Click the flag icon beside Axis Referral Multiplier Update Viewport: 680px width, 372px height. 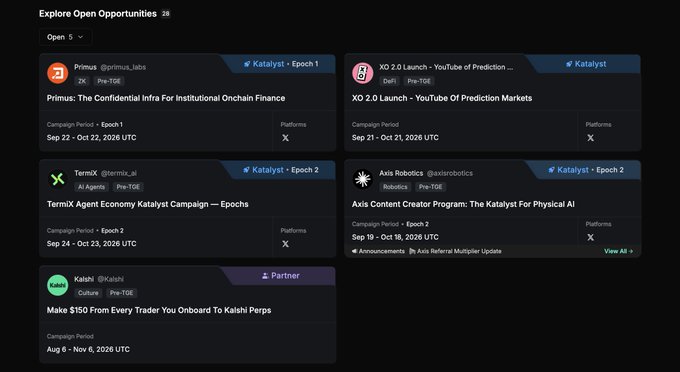tap(412, 251)
